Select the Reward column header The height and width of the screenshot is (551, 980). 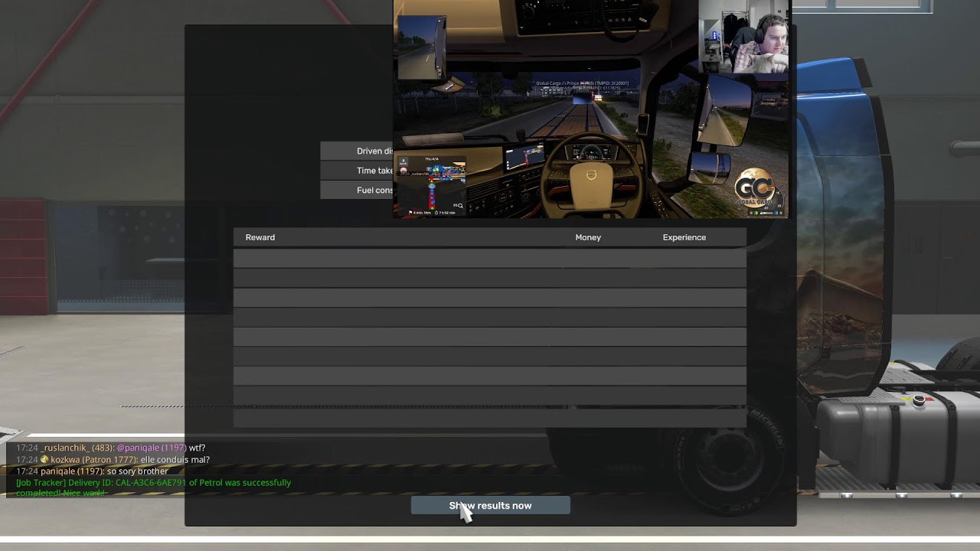(x=260, y=237)
